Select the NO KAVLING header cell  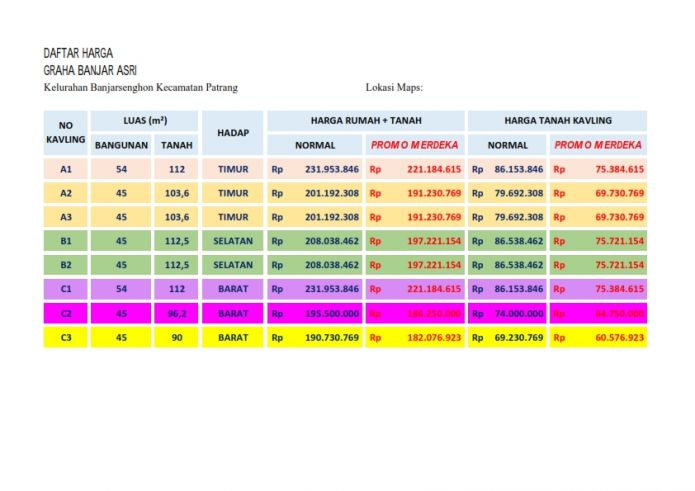(x=66, y=133)
